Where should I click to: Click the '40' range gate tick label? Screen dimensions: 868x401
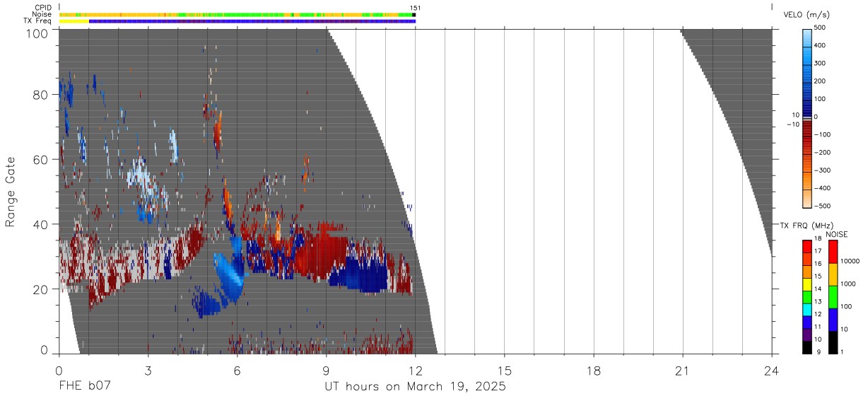click(x=41, y=224)
